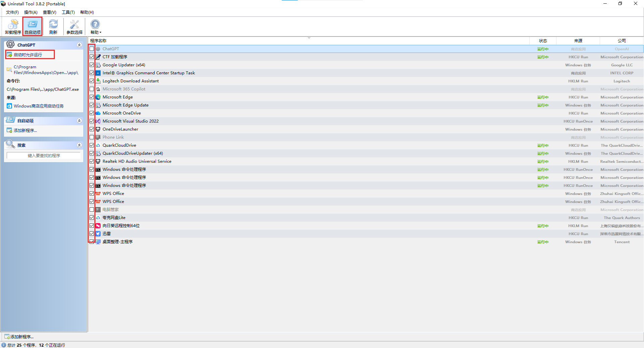Viewport: 644px width, 348px height.
Task: Click the 刷新 refresh toolbar icon
Action: pyautogui.click(x=53, y=26)
